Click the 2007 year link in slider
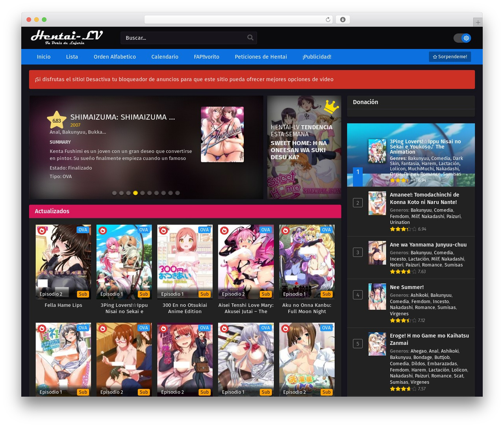This screenshot has height=427, width=504. [75, 125]
